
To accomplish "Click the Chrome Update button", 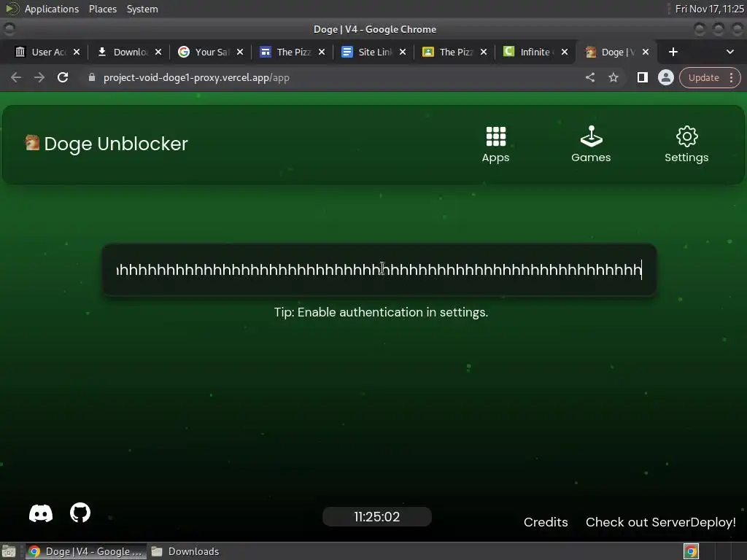I will tap(703, 77).
